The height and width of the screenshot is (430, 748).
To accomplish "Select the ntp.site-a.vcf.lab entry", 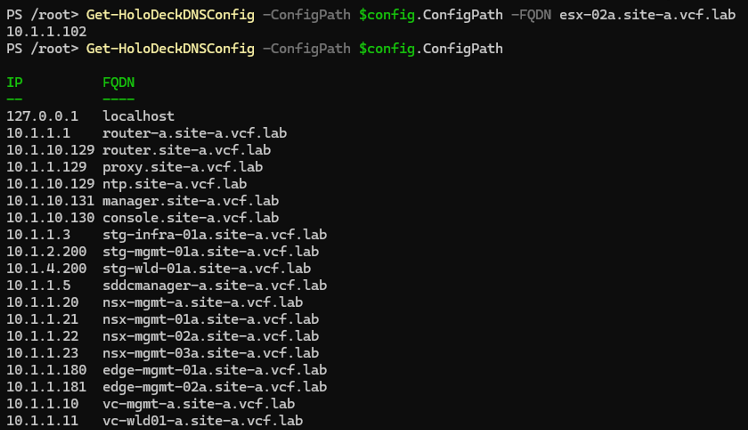I will pos(175,184).
